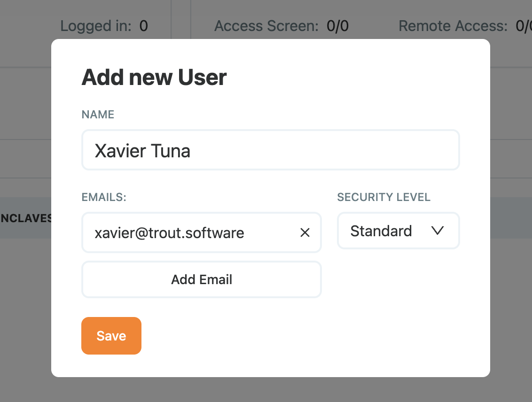
Task: Click the EMAILS: label
Action: tap(104, 197)
